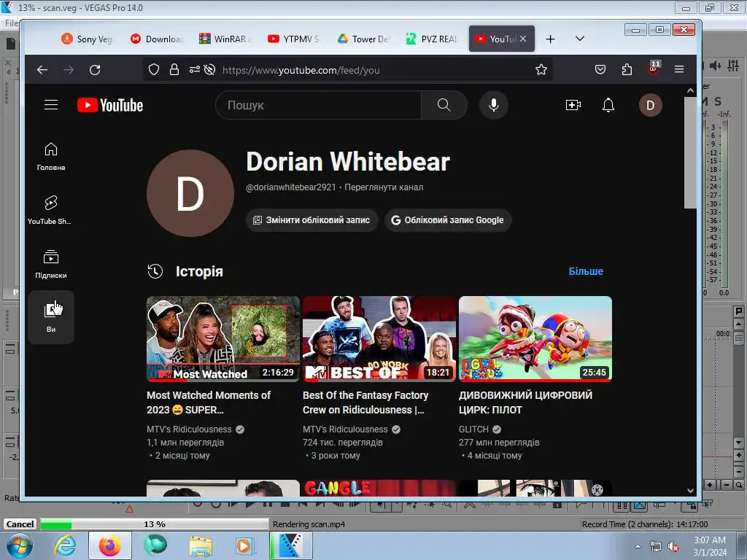Open Best Of the Fantasy Factory title
The width and height of the screenshot is (747, 560).
tap(365, 402)
